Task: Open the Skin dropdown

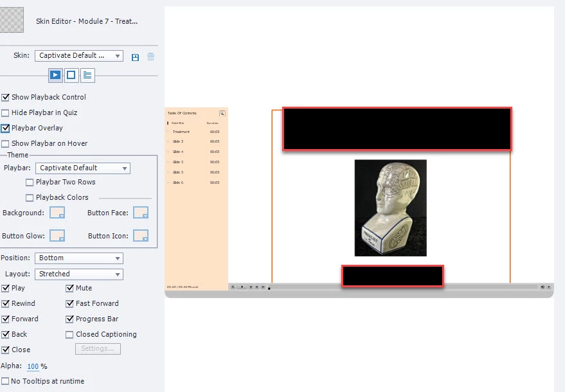Action: point(79,56)
